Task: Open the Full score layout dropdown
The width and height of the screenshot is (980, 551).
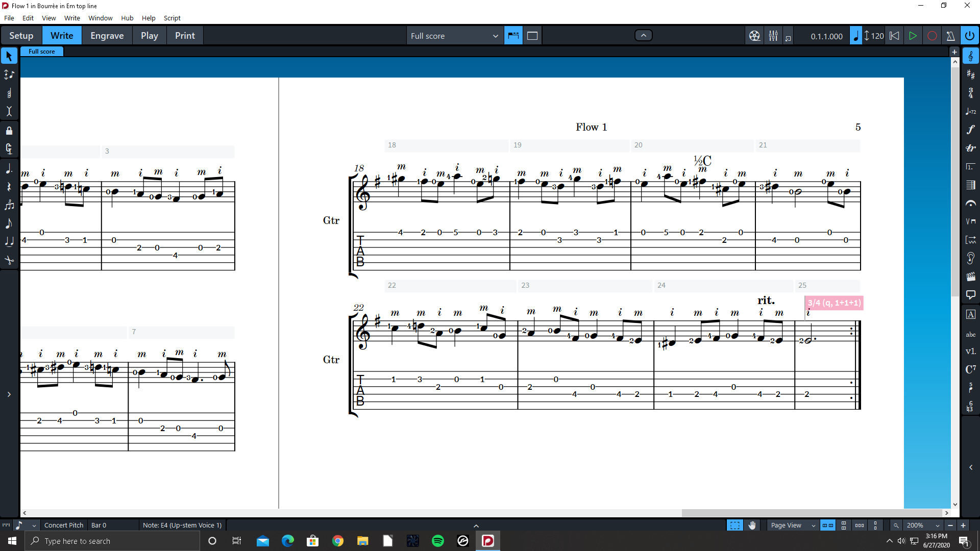Action: click(454, 36)
